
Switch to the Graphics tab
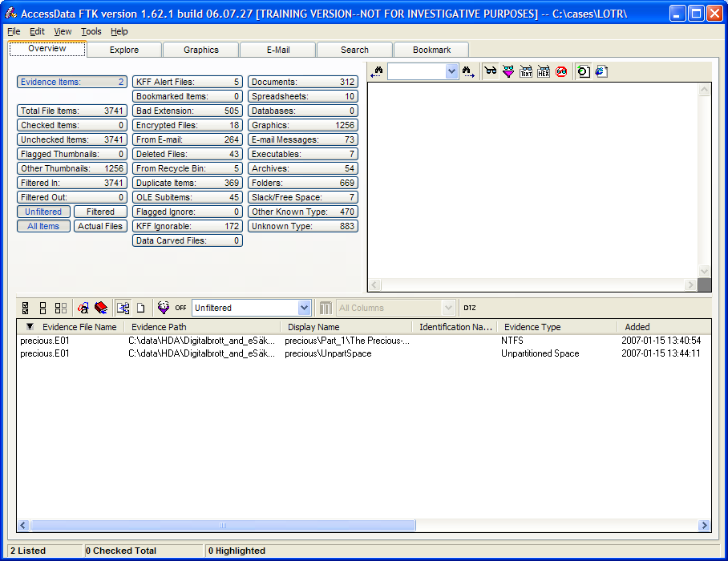tap(201, 50)
